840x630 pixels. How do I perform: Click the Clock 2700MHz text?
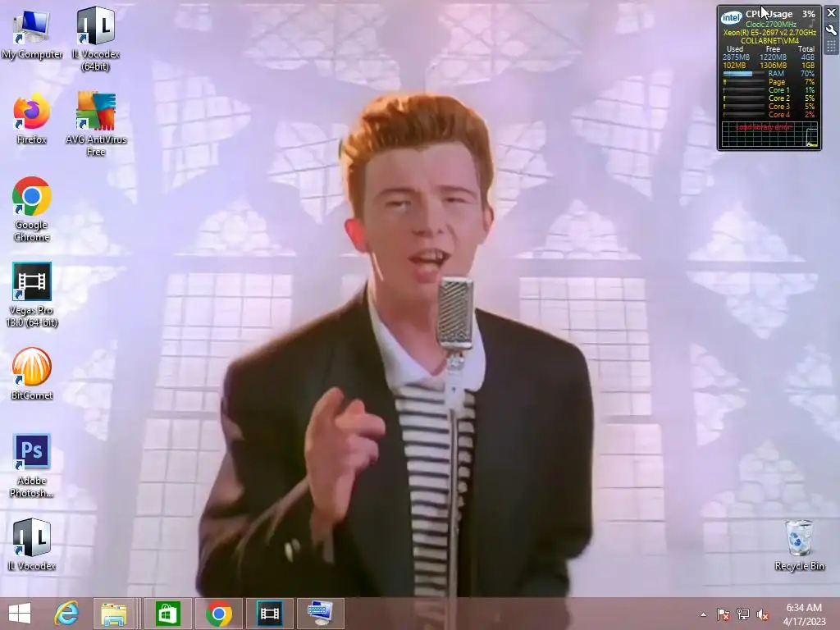point(771,25)
